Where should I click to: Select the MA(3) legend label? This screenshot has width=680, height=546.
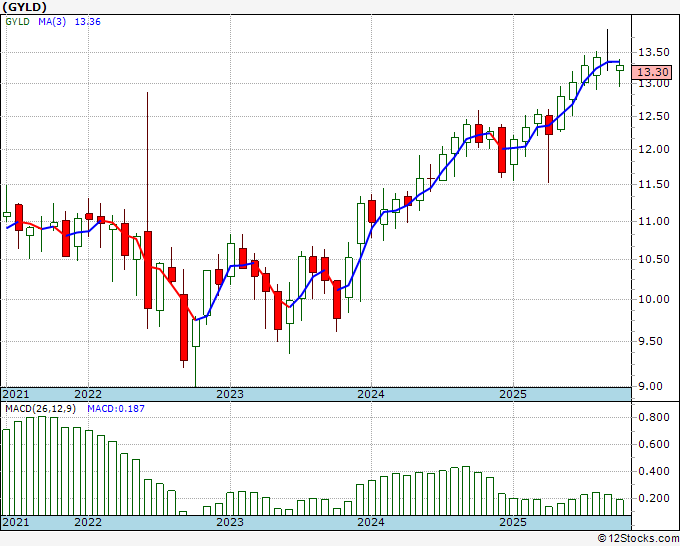pos(52,22)
